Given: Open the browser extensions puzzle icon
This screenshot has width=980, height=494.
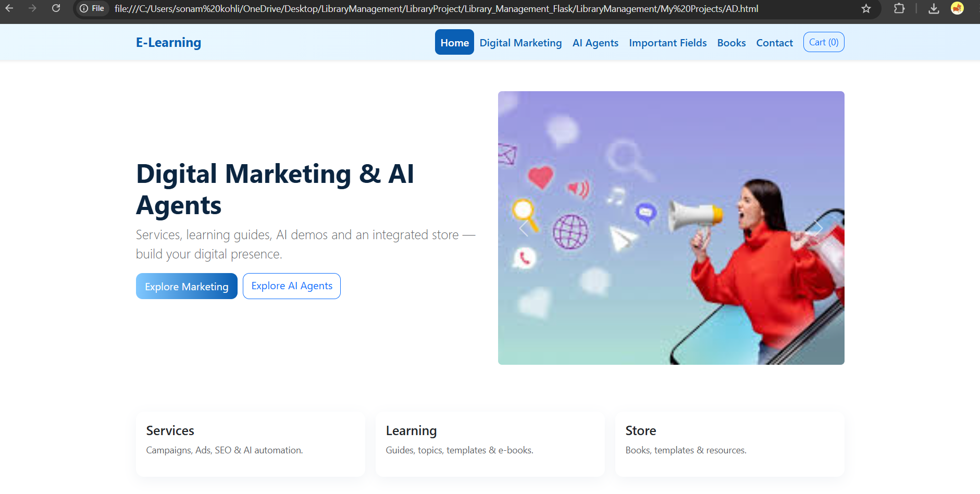Looking at the screenshot, I should [x=899, y=8].
